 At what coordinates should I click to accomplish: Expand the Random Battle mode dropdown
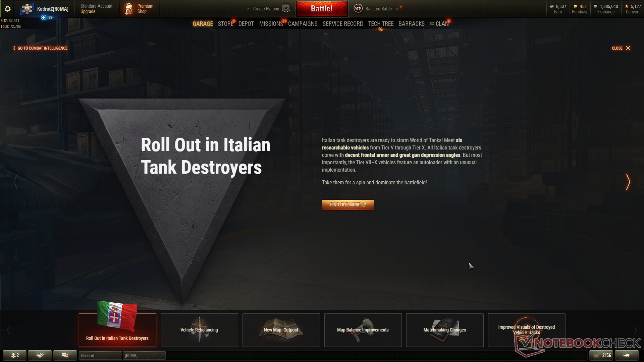coord(397,9)
